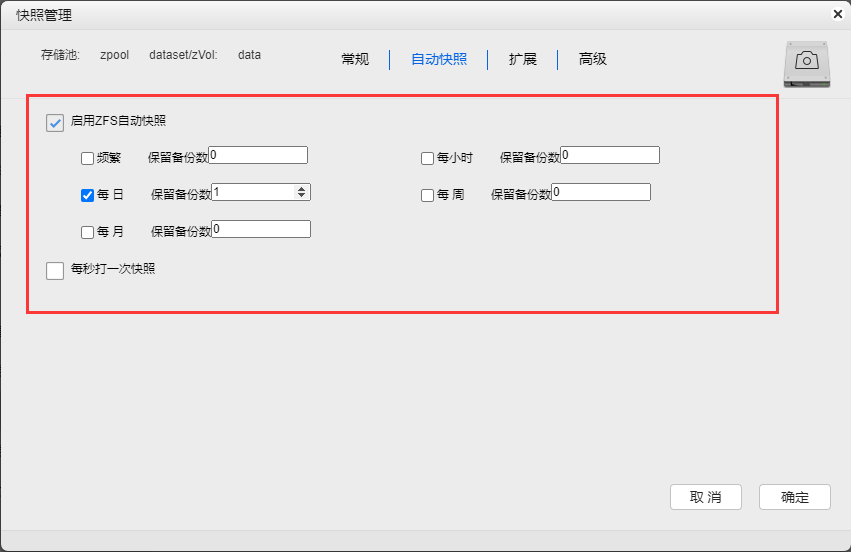Close the 快照管理 dialog window
Viewport: 851px width, 552px height.
pyautogui.click(x=837, y=14)
